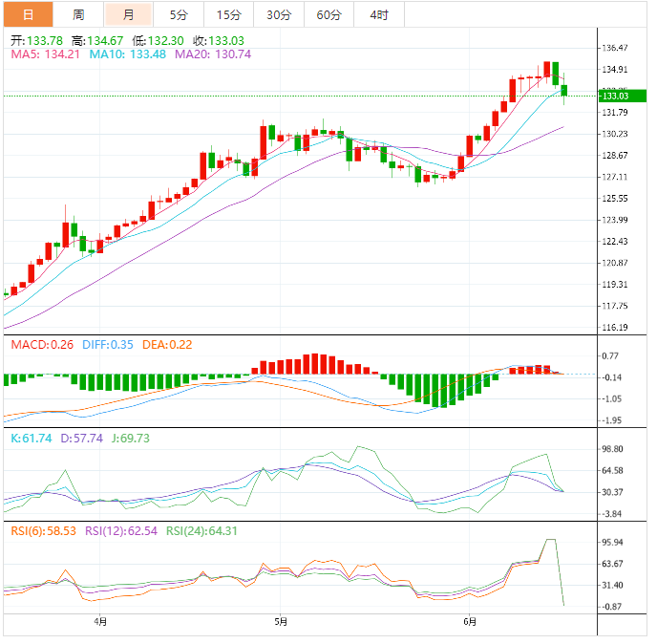Click the 6月 date marker on time axis

pyautogui.click(x=468, y=622)
